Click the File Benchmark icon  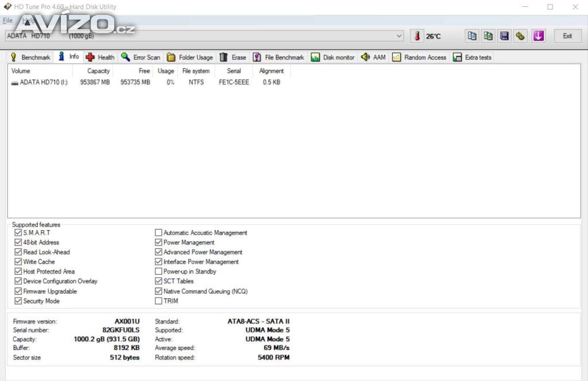(257, 57)
